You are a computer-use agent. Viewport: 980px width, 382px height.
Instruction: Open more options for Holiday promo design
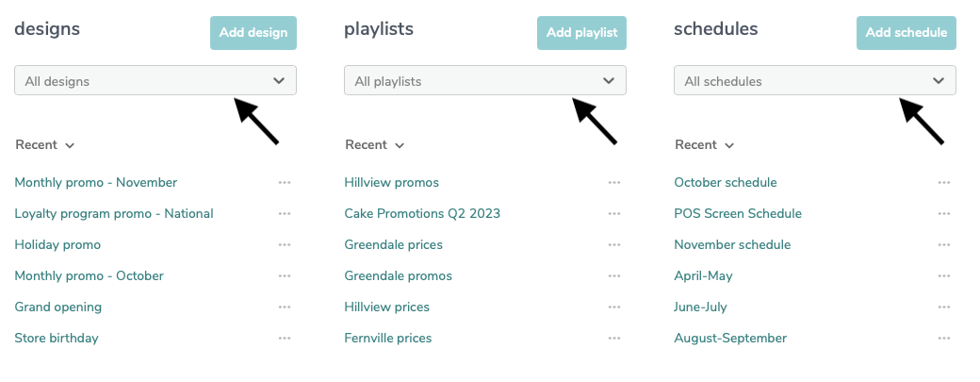(285, 245)
